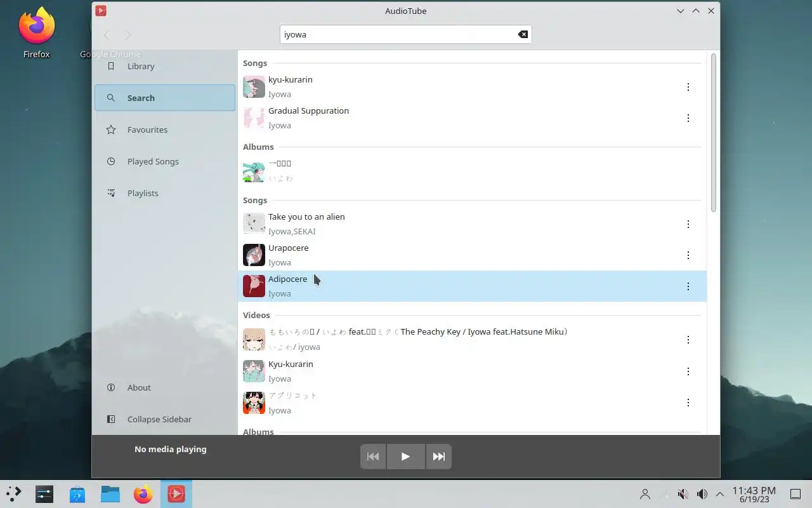Launch Firefox from the taskbar
Viewport: 812px width, 508px height.
(x=143, y=494)
